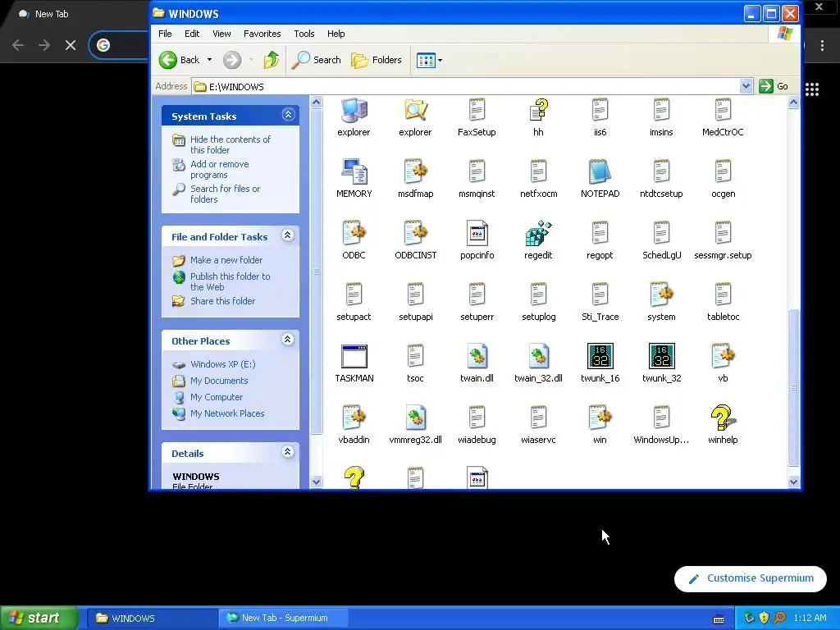Open the Favorites menu
Screen dimensions: 840x630
pyautogui.click(x=262, y=34)
